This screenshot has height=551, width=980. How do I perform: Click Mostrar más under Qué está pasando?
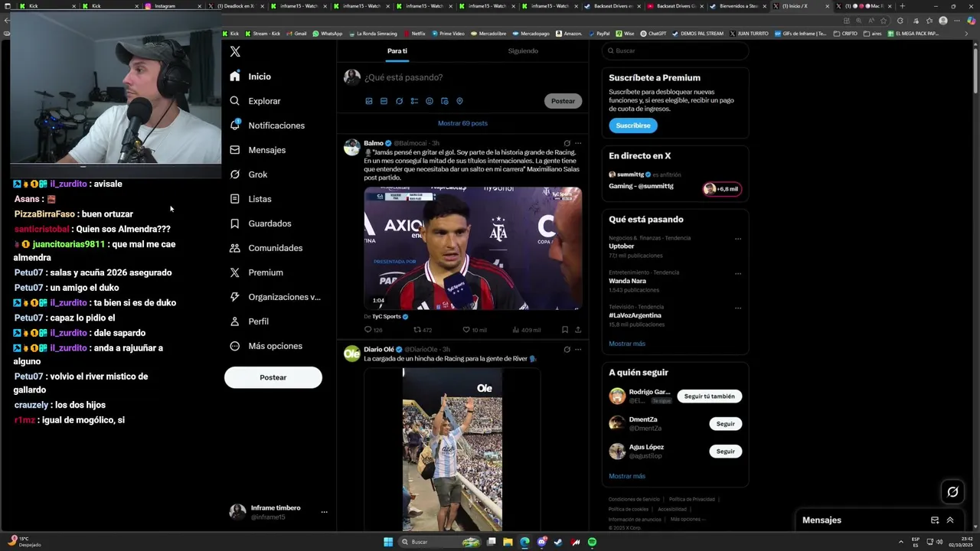click(x=627, y=344)
